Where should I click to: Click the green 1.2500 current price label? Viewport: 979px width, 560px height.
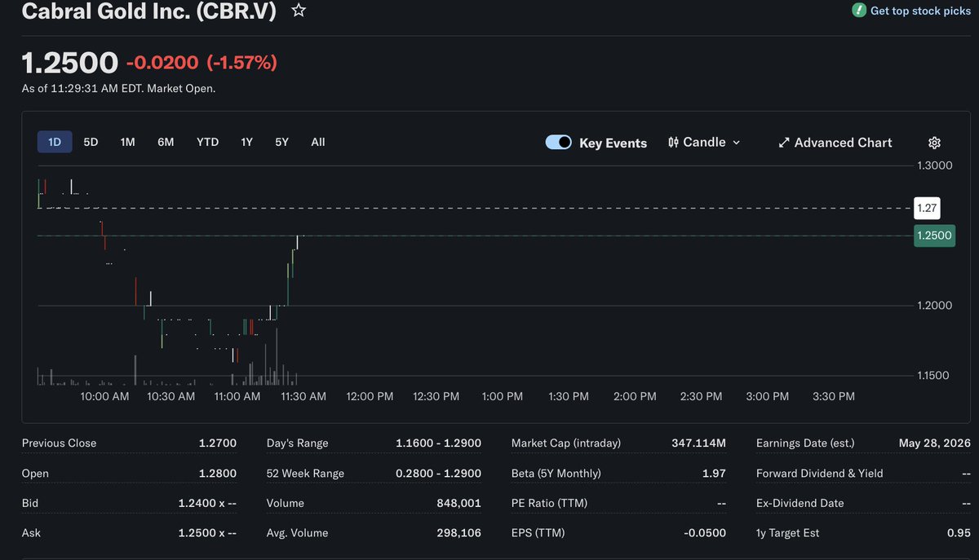pos(934,236)
